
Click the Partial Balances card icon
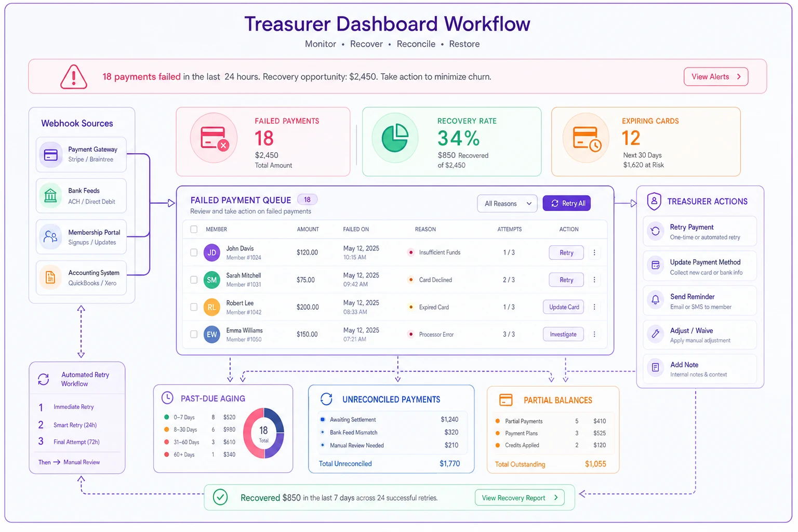point(506,400)
